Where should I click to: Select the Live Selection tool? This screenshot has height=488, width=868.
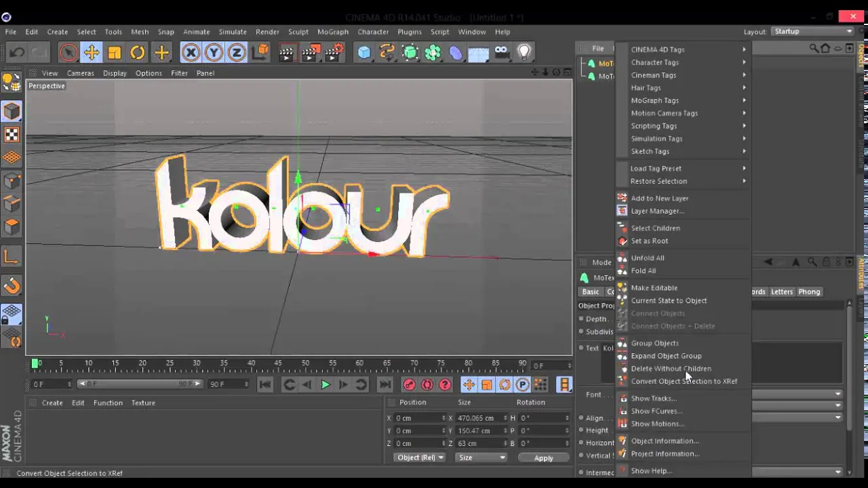pyautogui.click(x=68, y=52)
